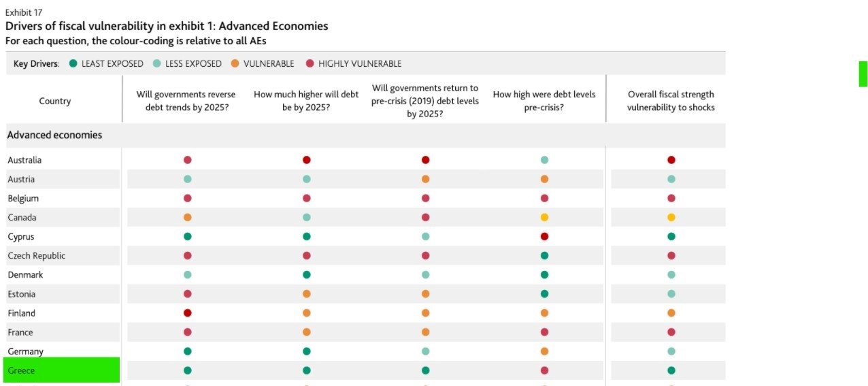Click Austria's reverse debt trends dot
868x386 pixels.
188,179
